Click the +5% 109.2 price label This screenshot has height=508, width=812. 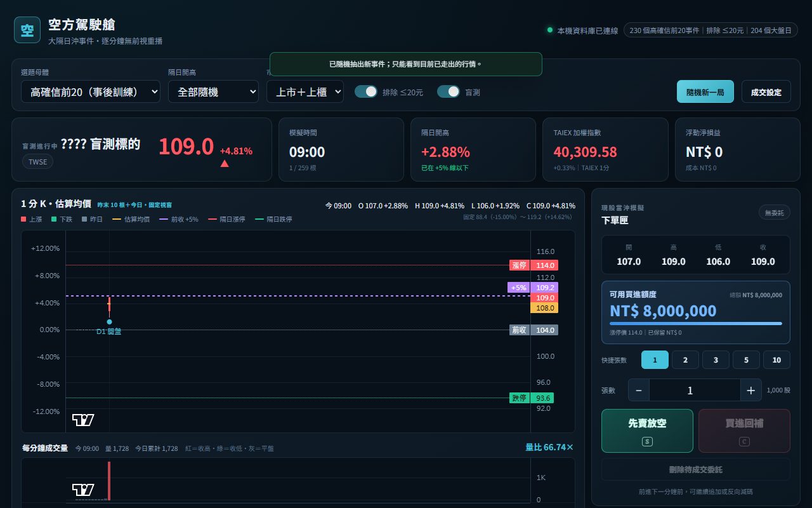(533, 288)
